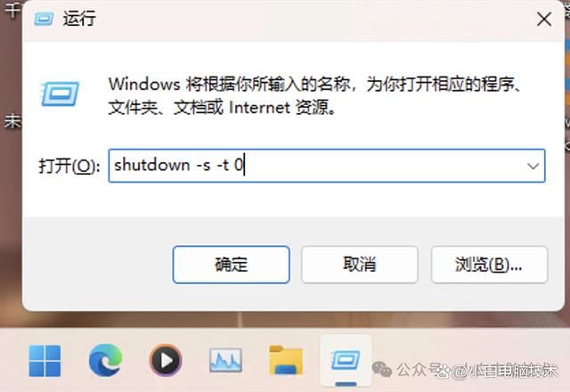Confirm with the 确定 button
Screen dimensions: 570x392
(x=232, y=265)
